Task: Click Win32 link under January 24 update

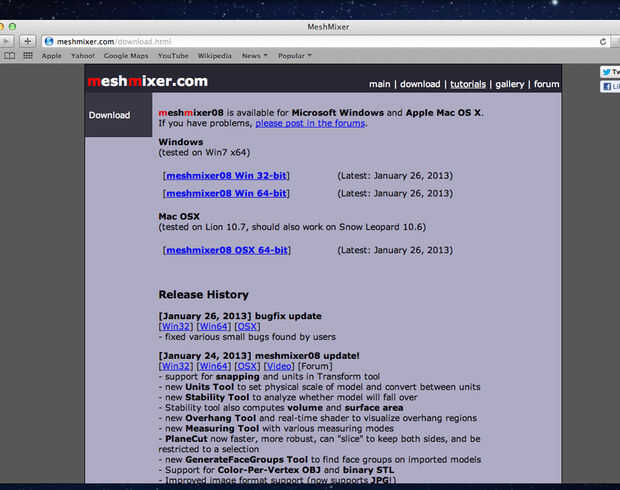Action: [x=176, y=366]
